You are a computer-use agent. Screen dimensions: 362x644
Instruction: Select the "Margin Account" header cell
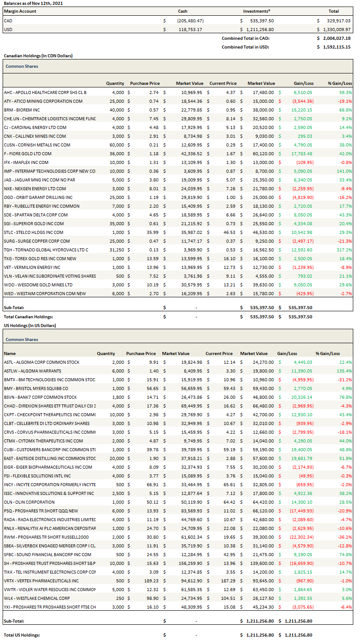pos(20,11)
